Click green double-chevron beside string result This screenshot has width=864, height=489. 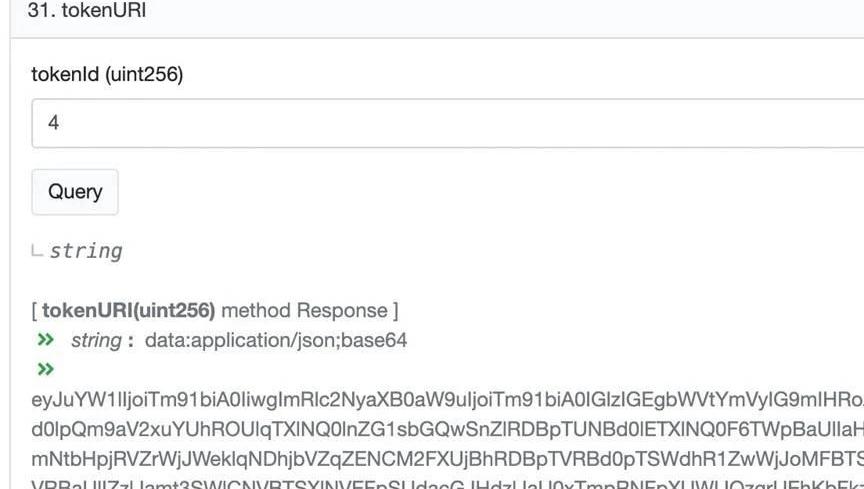[45, 340]
